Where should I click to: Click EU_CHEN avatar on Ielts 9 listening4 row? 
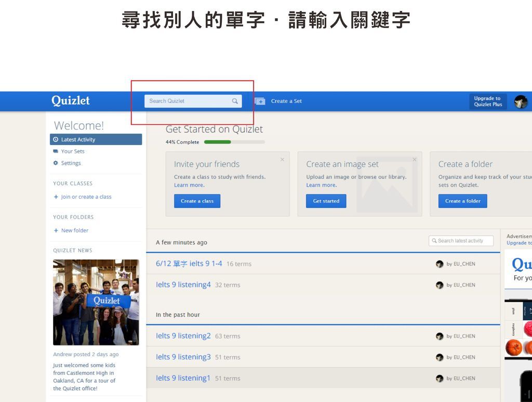coord(440,285)
